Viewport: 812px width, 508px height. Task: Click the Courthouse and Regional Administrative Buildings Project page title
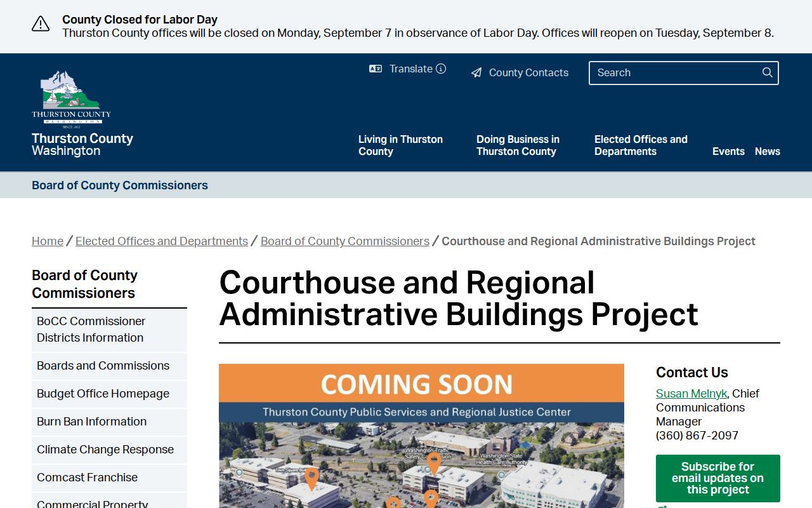pyautogui.click(x=459, y=298)
